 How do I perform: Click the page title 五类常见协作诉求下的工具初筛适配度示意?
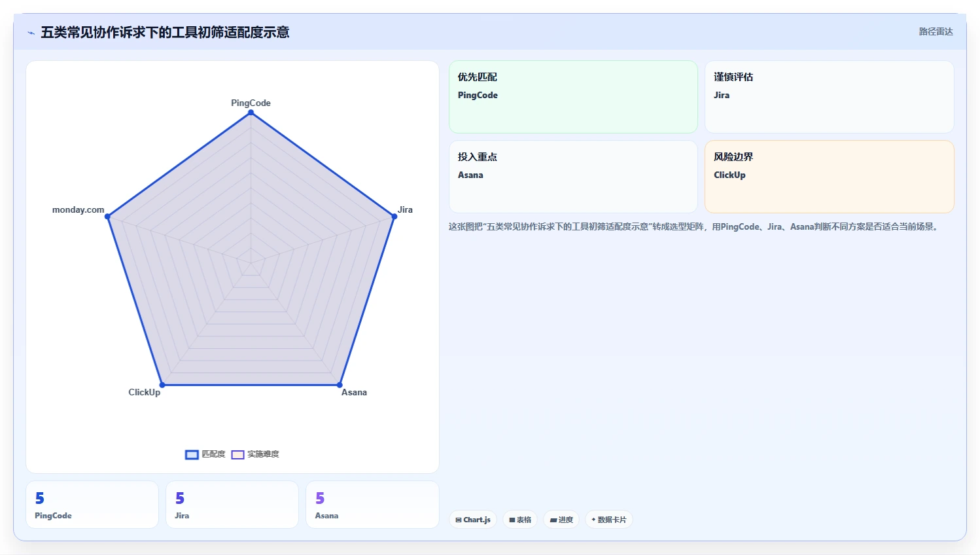point(165,32)
